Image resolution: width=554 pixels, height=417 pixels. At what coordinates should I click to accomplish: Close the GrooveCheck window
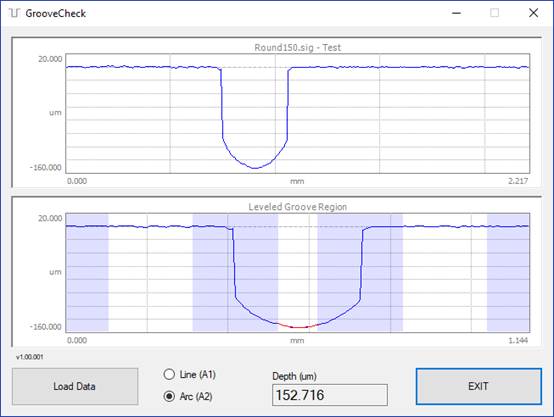coord(533,13)
